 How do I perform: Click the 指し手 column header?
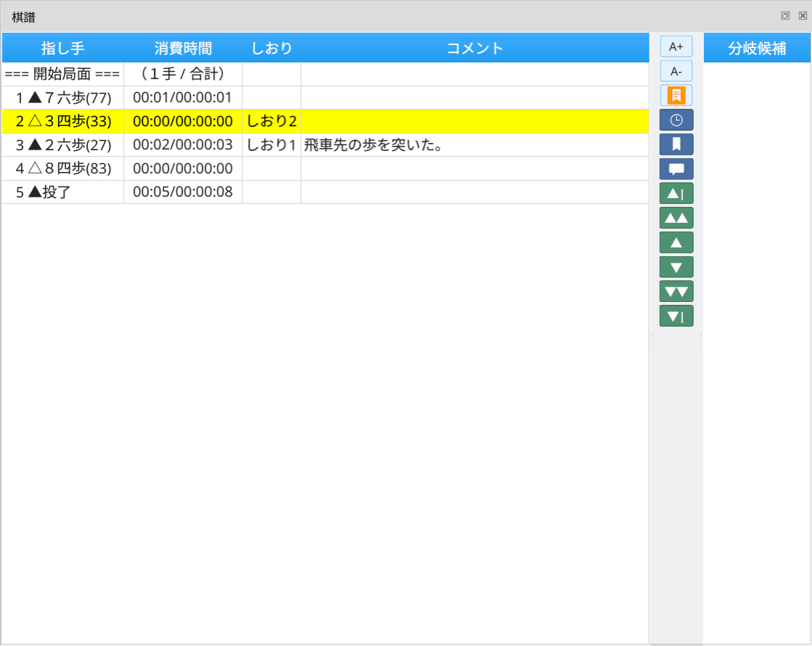62,48
